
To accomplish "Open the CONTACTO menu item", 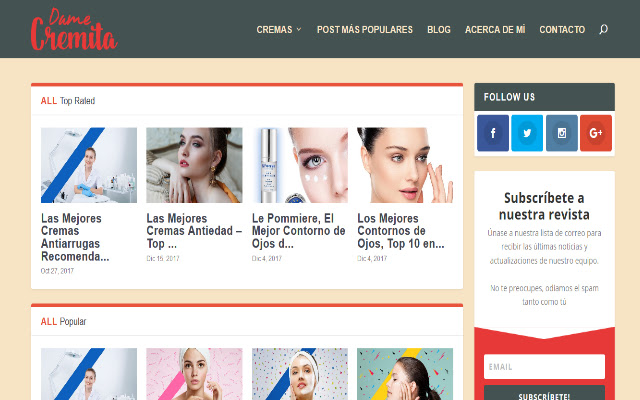I will [x=562, y=30].
